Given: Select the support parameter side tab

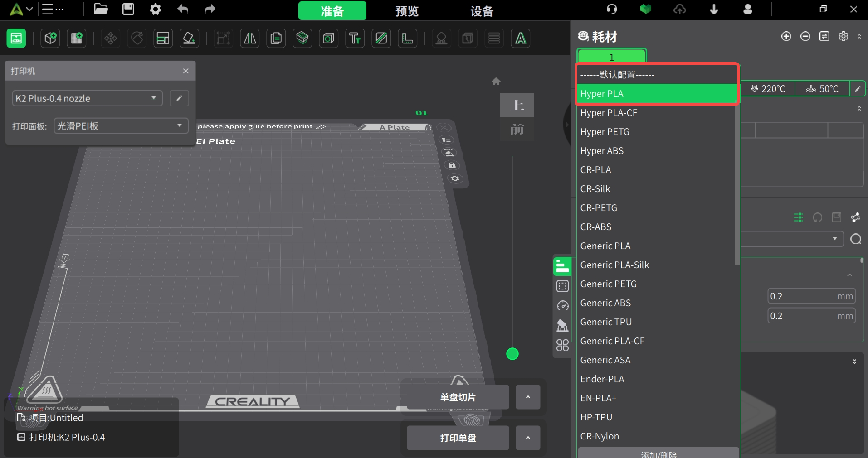Looking at the screenshot, I should [x=562, y=326].
